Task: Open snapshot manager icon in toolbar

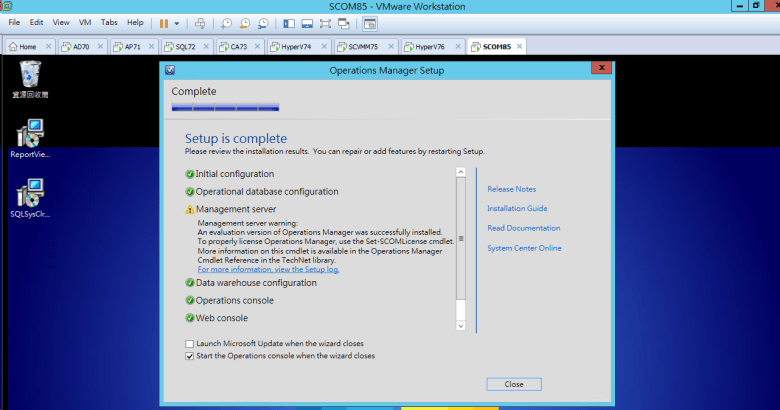Action: tap(262, 22)
